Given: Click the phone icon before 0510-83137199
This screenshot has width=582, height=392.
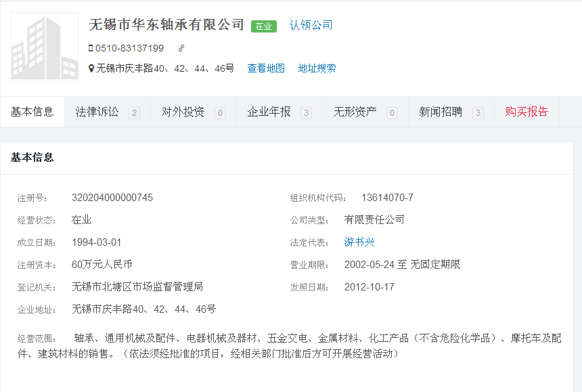Looking at the screenshot, I should (91, 48).
